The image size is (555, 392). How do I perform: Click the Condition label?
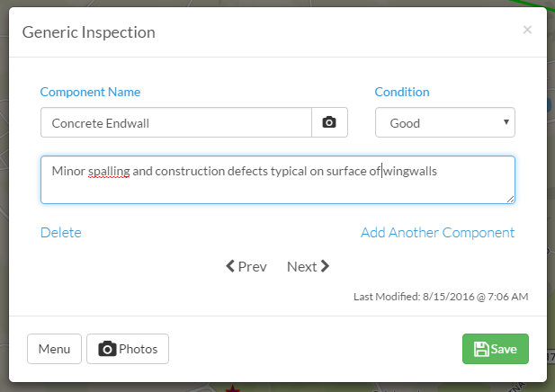[x=402, y=92]
